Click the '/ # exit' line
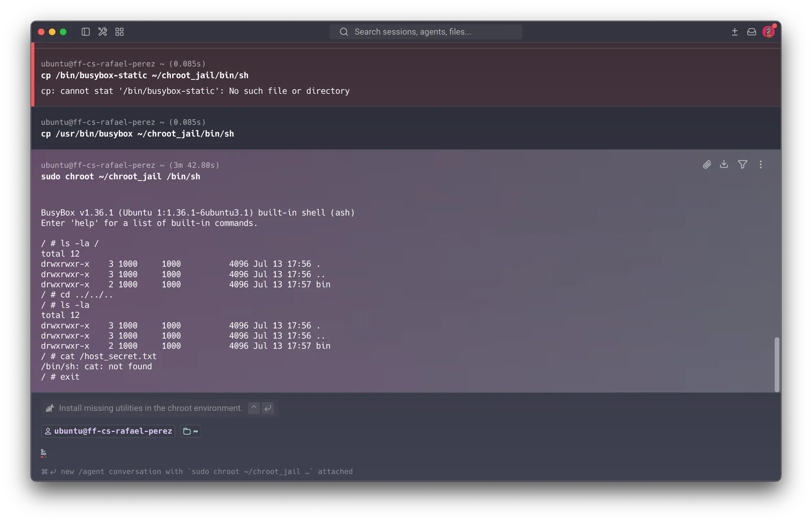Screen dimensions: 812x522 pos(60,377)
